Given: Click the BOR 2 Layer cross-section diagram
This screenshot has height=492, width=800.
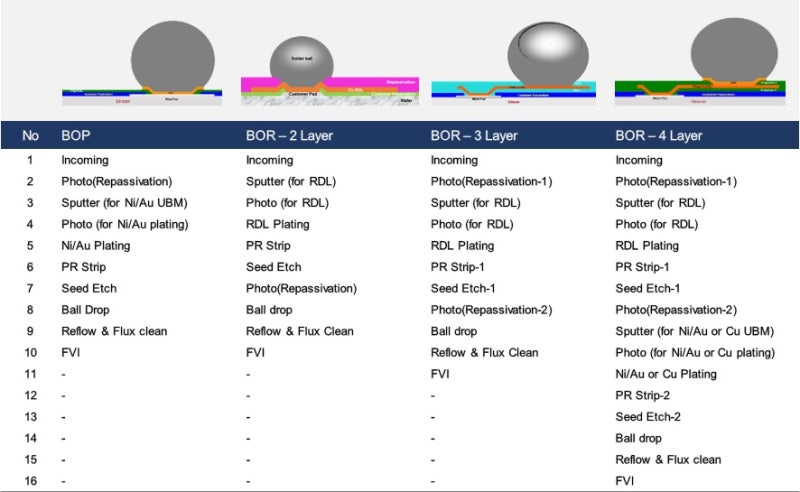Looking at the screenshot, I should point(330,70).
